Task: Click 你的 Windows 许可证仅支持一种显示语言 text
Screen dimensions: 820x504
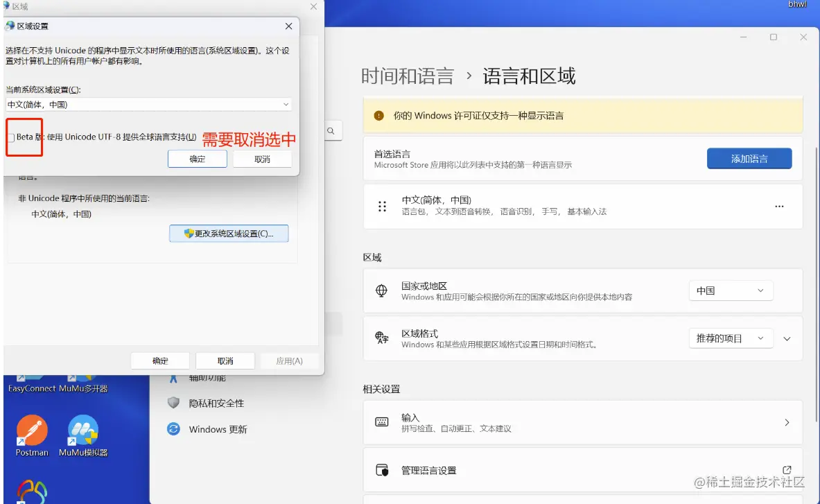Action: tap(478, 116)
